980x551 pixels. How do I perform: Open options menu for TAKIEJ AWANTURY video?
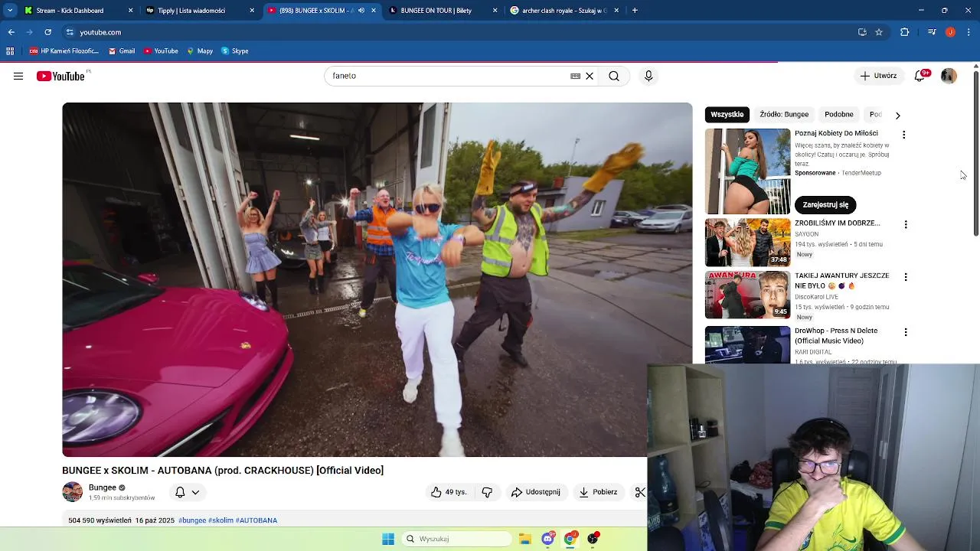(x=906, y=277)
